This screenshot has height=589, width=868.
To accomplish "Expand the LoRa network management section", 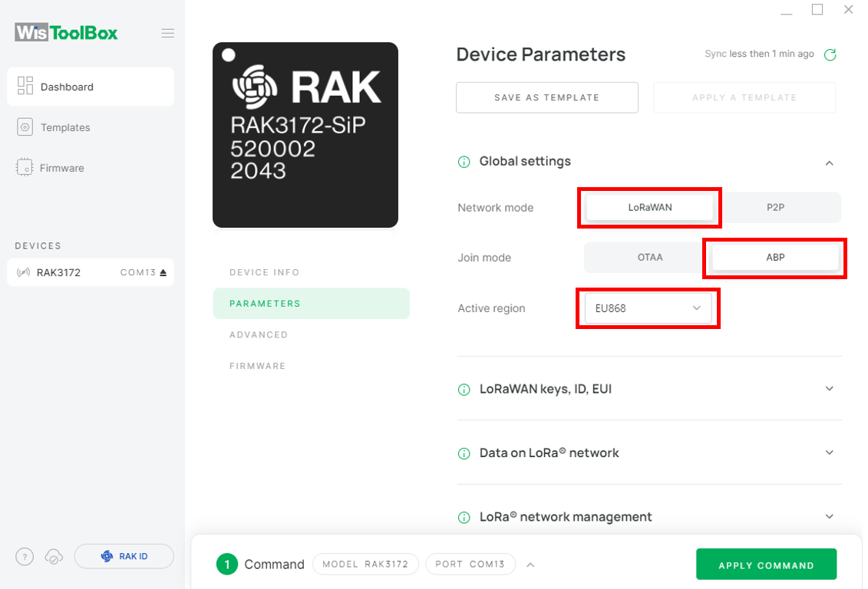I will coord(830,517).
